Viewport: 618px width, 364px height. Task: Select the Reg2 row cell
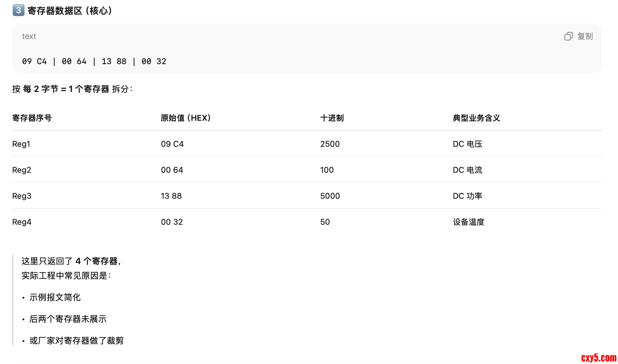click(x=22, y=170)
